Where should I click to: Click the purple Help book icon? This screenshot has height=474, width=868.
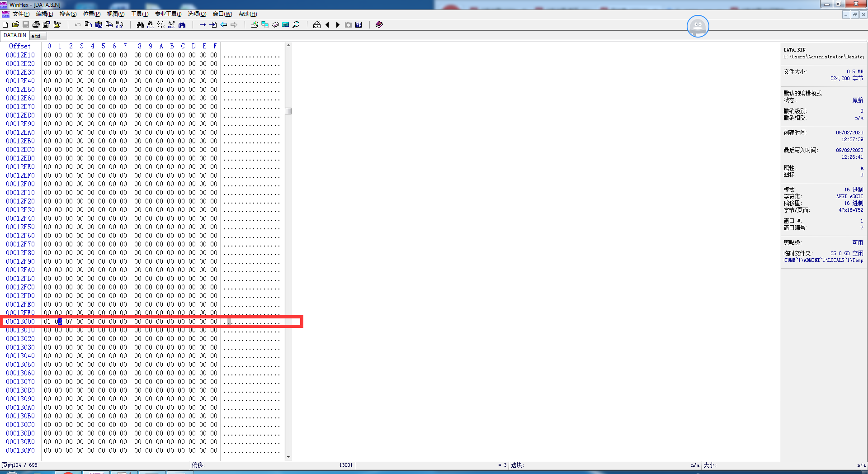point(379,25)
